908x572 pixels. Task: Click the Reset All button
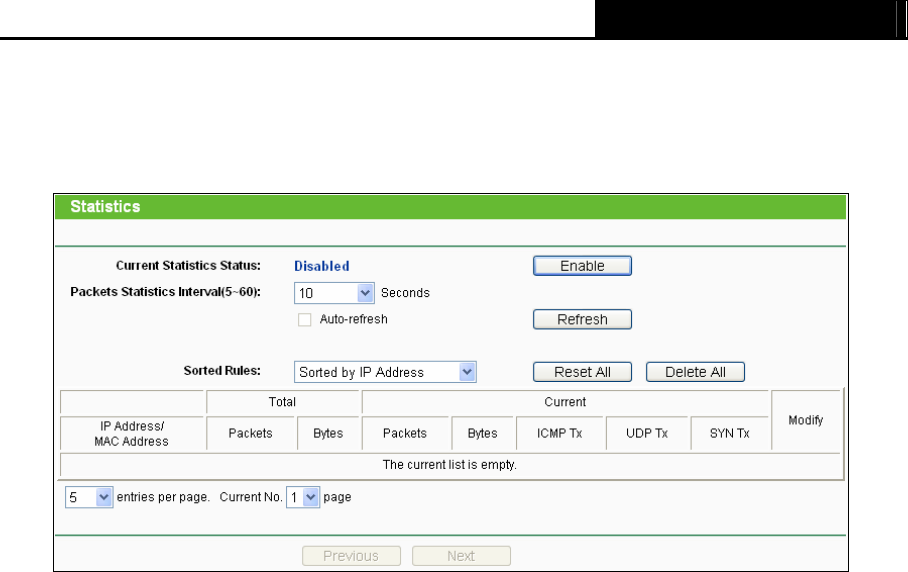(582, 372)
